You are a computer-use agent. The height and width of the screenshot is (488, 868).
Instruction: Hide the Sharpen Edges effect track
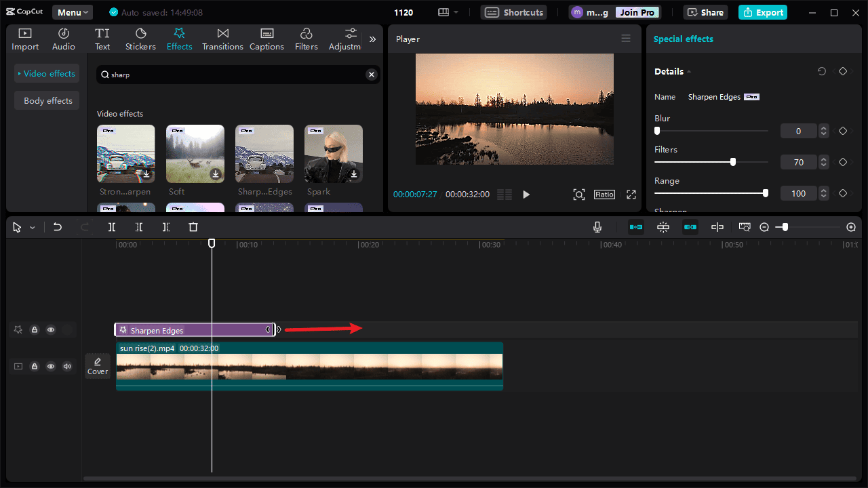click(51, 330)
